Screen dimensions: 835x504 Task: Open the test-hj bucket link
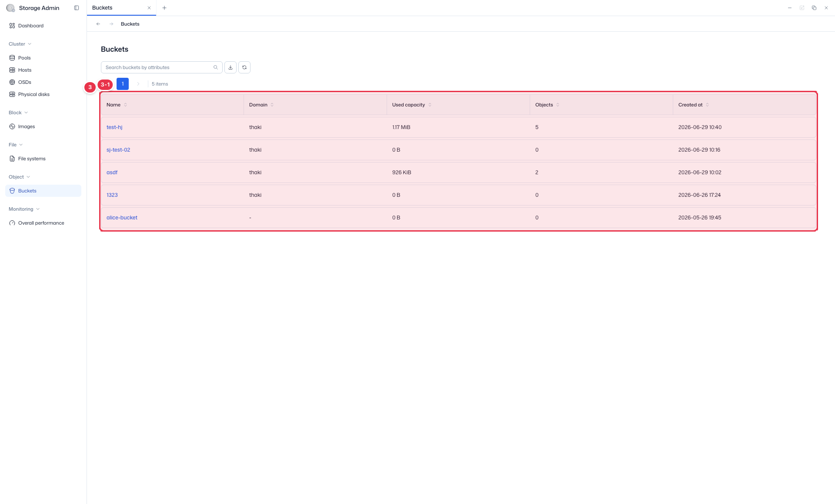pyautogui.click(x=114, y=127)
